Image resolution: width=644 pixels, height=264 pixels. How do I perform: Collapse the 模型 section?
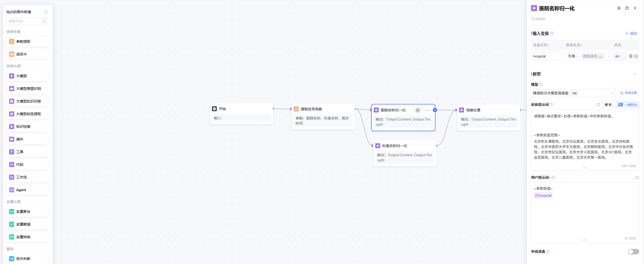[635, 74]
